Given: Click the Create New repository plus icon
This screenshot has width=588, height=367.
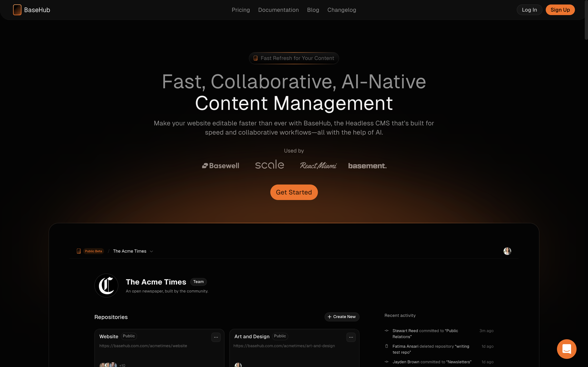Looking at the screenshot, I should (x=330, y=317).
